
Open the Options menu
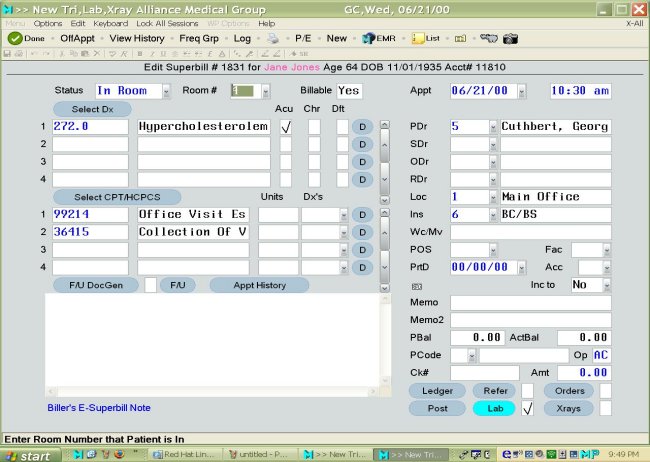click(48, 24)
